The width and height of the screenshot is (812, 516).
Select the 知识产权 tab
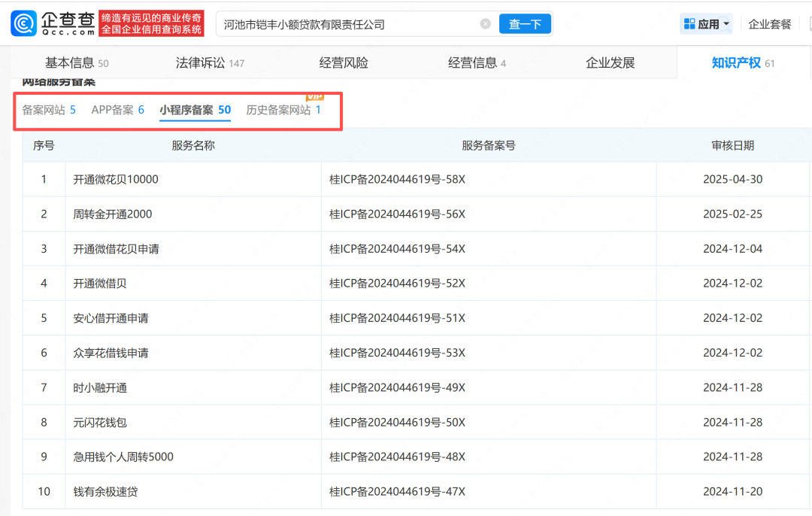coord(743,63)
